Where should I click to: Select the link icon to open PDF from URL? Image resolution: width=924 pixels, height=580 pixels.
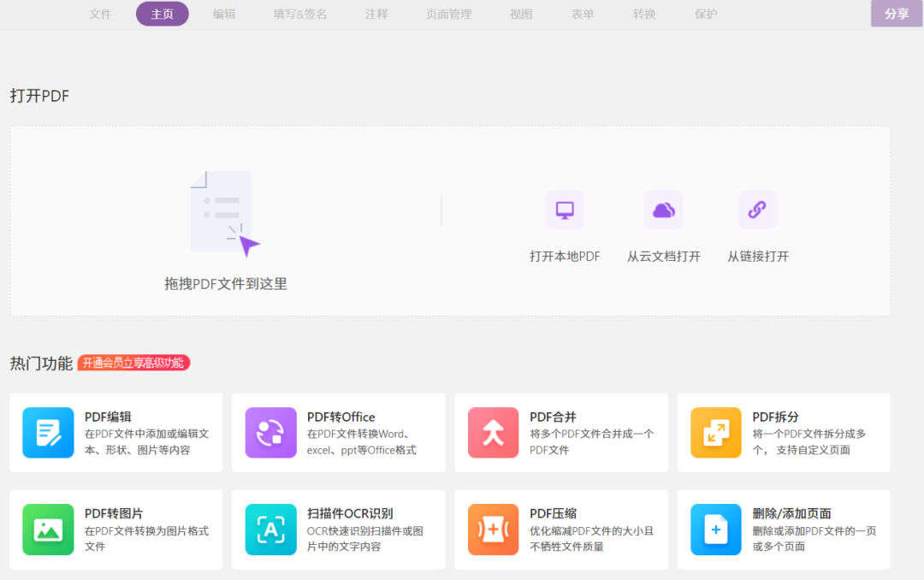click(757, 210)
